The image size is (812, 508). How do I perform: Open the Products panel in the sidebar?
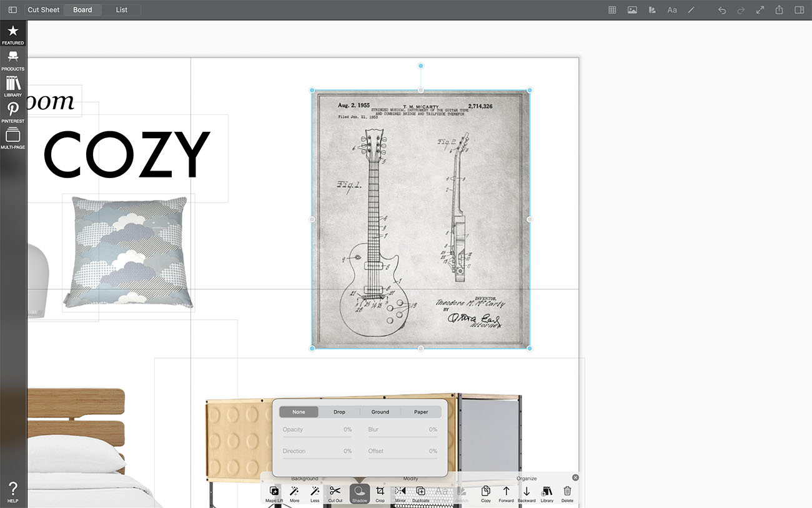(12, 60)
